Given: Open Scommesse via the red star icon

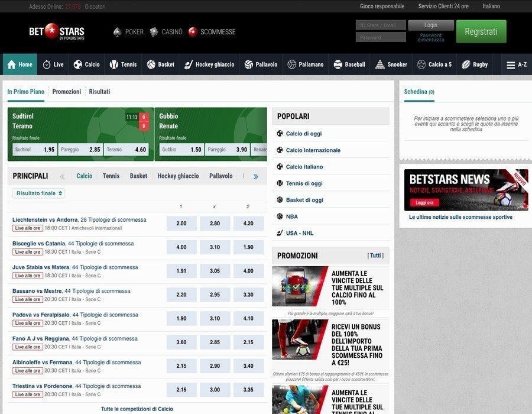Looking at the screenshot, I should 193,32.
